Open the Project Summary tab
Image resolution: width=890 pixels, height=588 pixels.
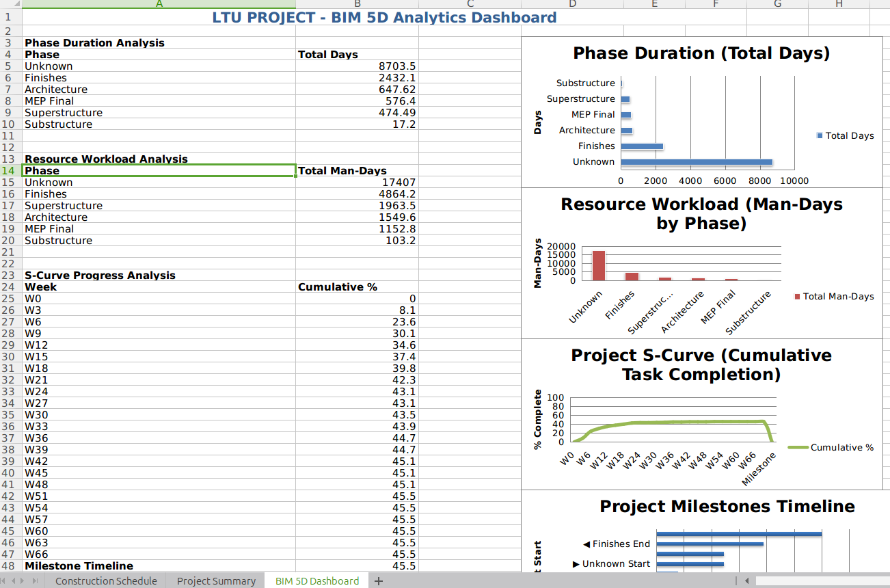click(216, 580)
